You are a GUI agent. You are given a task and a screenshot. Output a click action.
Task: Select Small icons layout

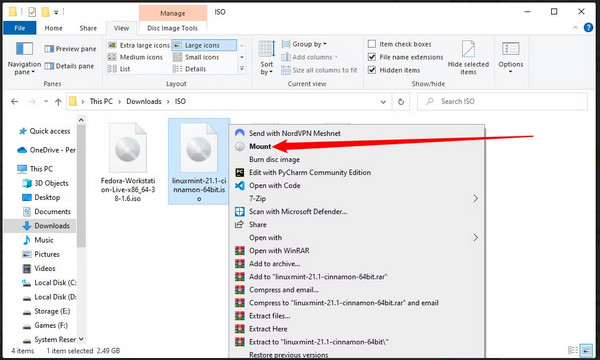[196, 57]
